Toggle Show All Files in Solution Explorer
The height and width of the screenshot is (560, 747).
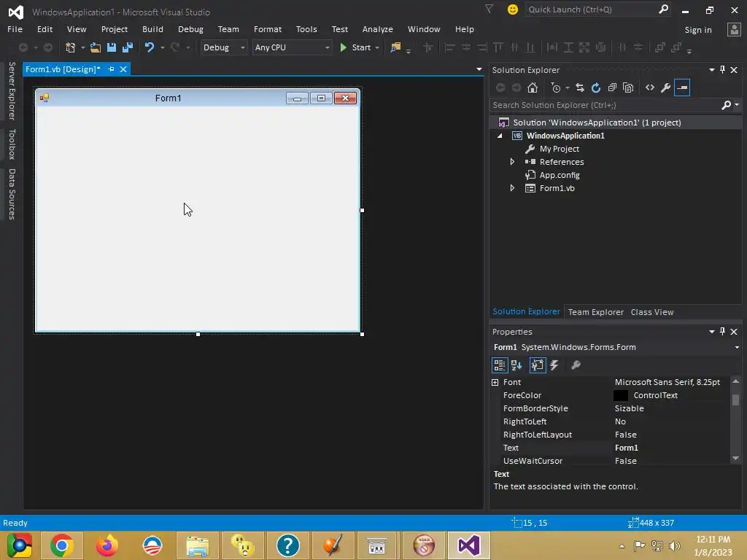pyautogui.click(x=628, y=87)
